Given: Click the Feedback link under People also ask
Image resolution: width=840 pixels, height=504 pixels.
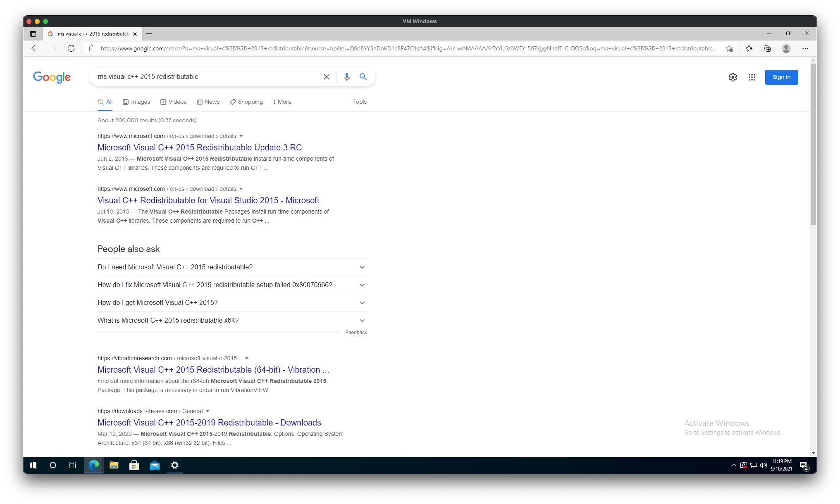Looking at the screenshot, I should pyautogui.click(x=356, y=333).
